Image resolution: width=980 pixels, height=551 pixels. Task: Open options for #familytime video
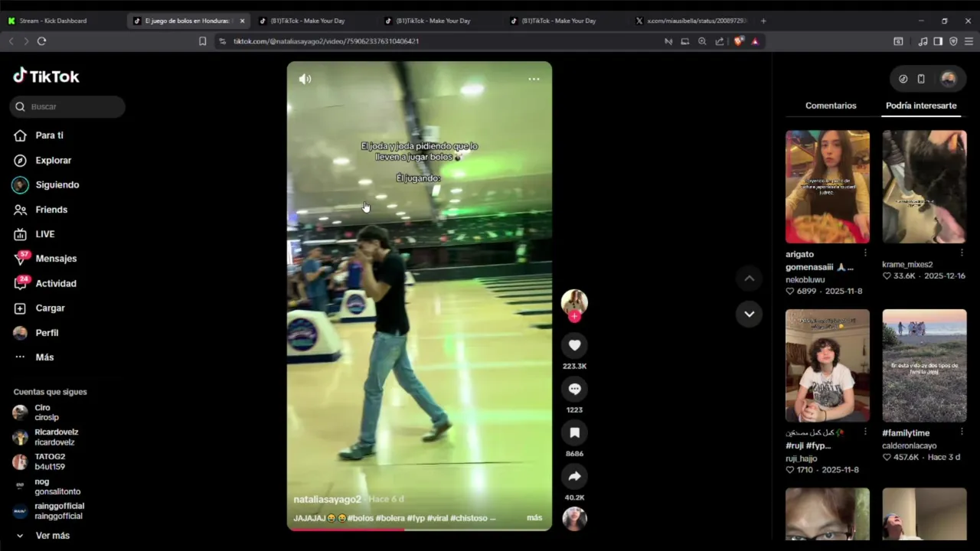[962, 432]
